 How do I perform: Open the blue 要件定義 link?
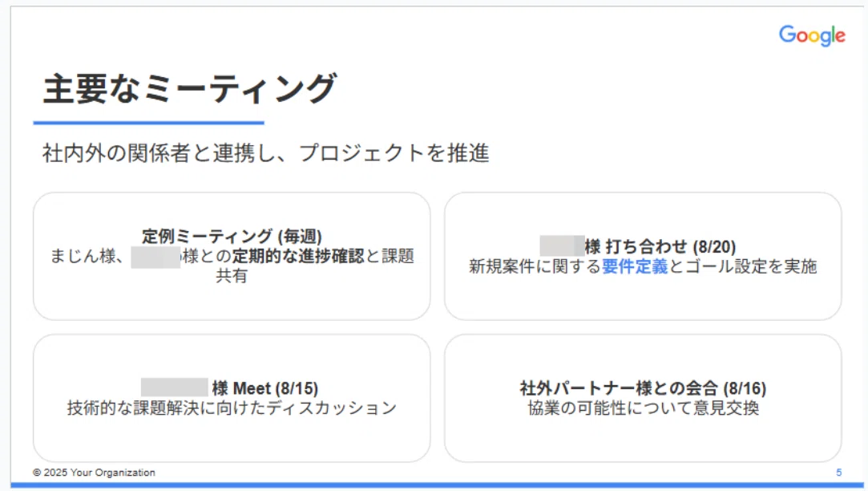[x=635, y=266]
